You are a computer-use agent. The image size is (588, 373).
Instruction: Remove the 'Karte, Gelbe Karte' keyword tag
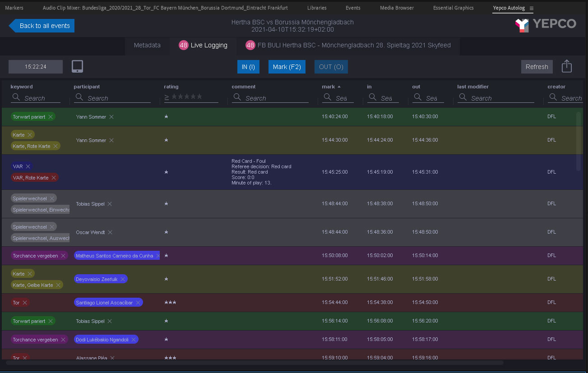click(x=58, y=285)
